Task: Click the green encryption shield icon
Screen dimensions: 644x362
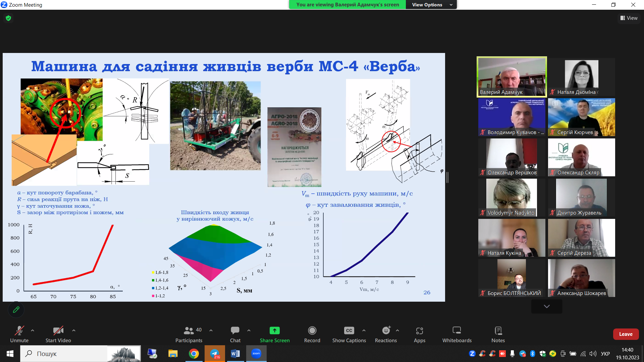Action: click(8, 18)
